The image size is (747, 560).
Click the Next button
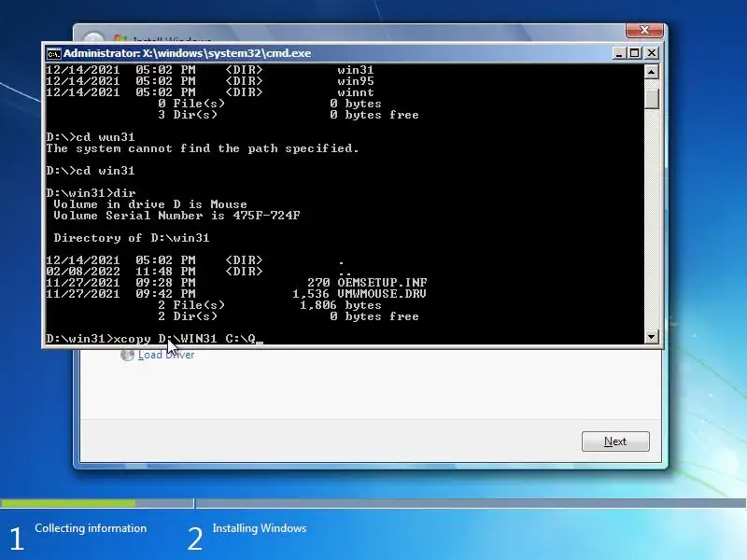[615, 441]
